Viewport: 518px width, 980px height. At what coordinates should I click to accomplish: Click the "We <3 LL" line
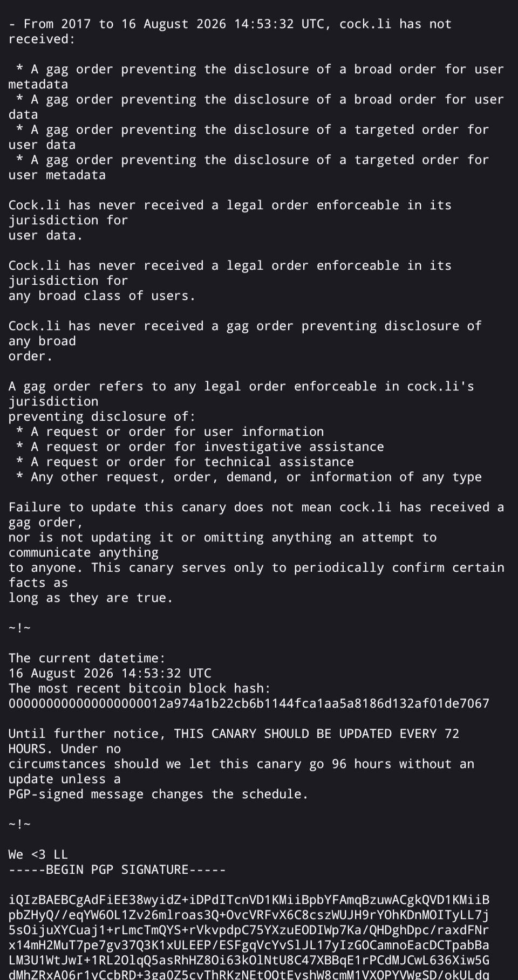coord(38,854)
